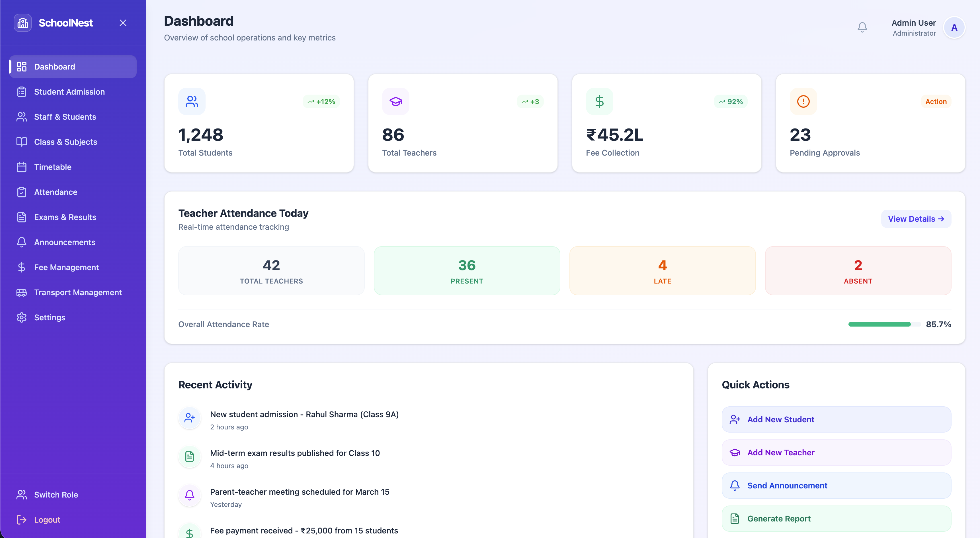Open Fee Management from the sidebar
This screenshot has height=538, width=980.
click(x=66, y=267)
